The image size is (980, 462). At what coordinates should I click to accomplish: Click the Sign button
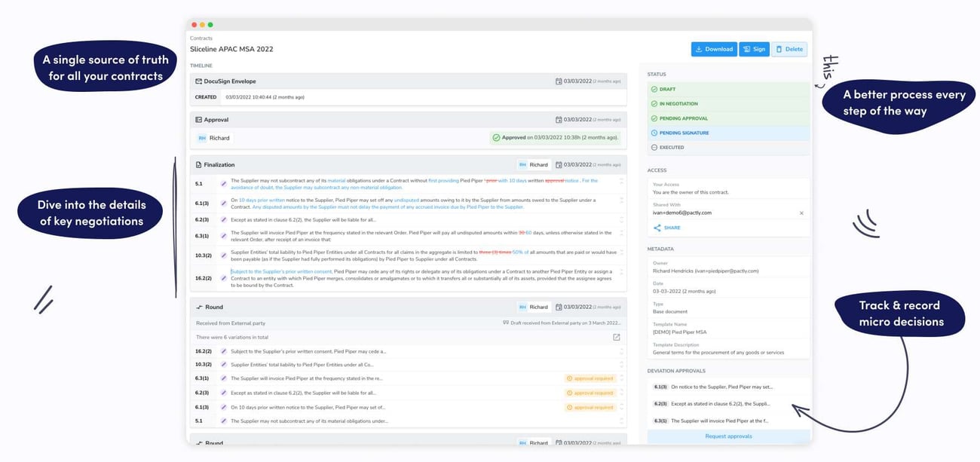754,49
